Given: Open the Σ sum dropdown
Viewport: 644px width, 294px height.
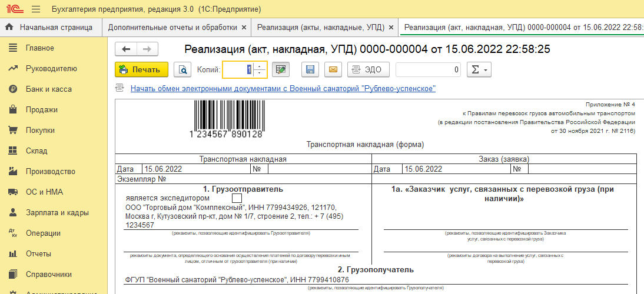Looking at the screenshot, I should tap(479, 70).
